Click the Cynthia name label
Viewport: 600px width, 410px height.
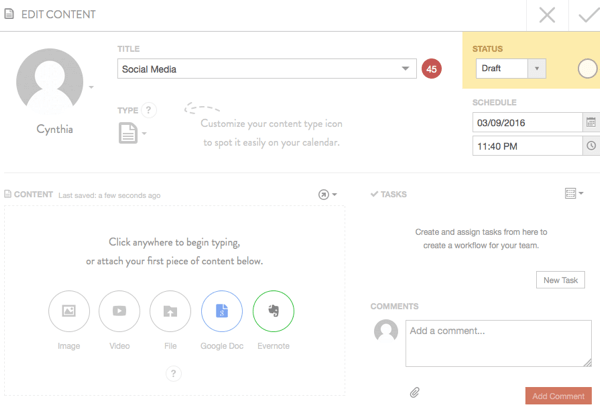pyautogui.click(x=55, y=129)
